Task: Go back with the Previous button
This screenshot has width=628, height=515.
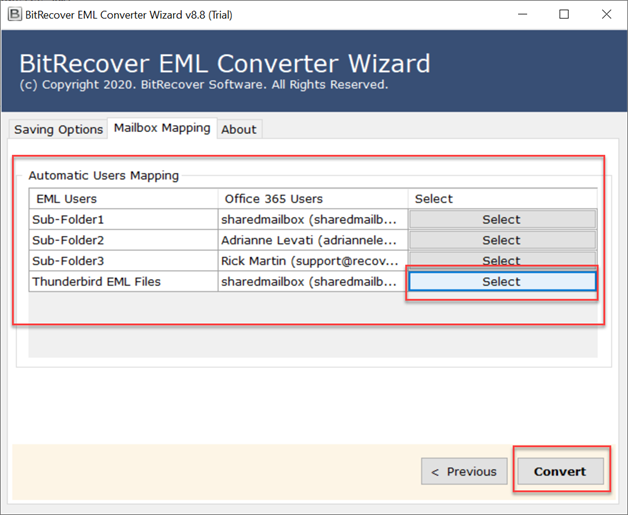Action: [x=464, y=471]
